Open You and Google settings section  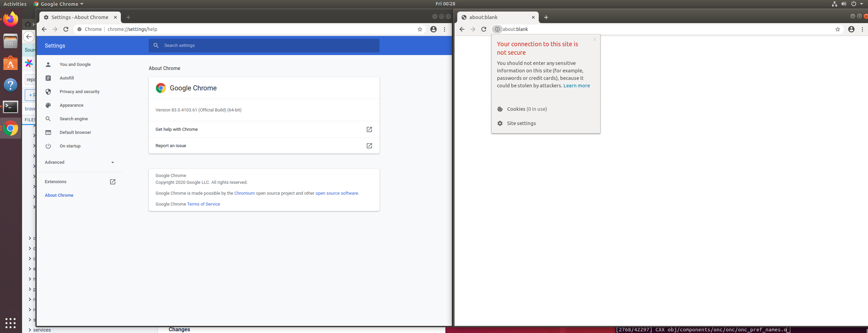pos(75,65)
